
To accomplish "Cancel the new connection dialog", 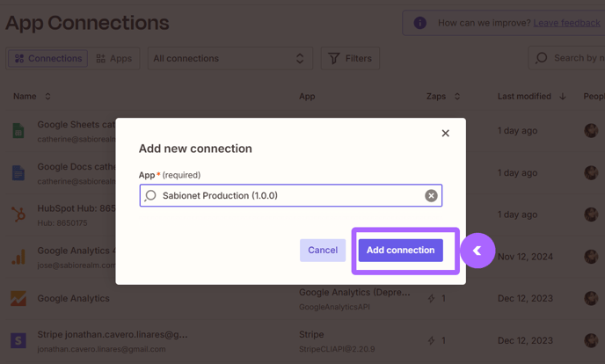I will [323, 251].
